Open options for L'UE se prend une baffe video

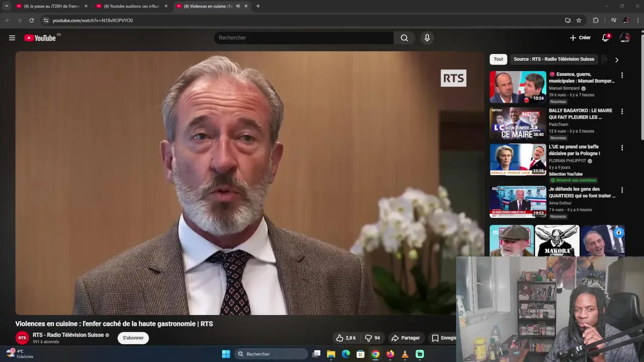[x=622, y=148]
